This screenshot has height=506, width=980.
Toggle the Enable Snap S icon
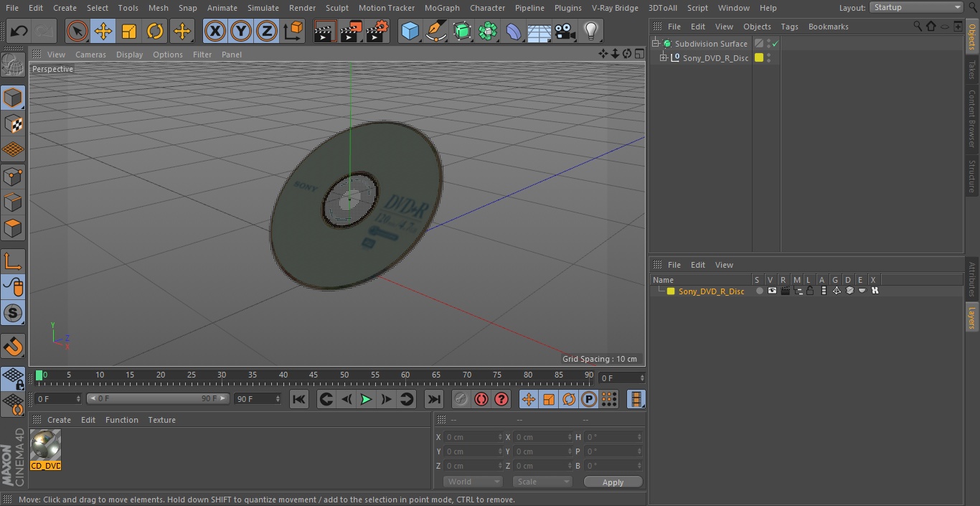point(13,313)
